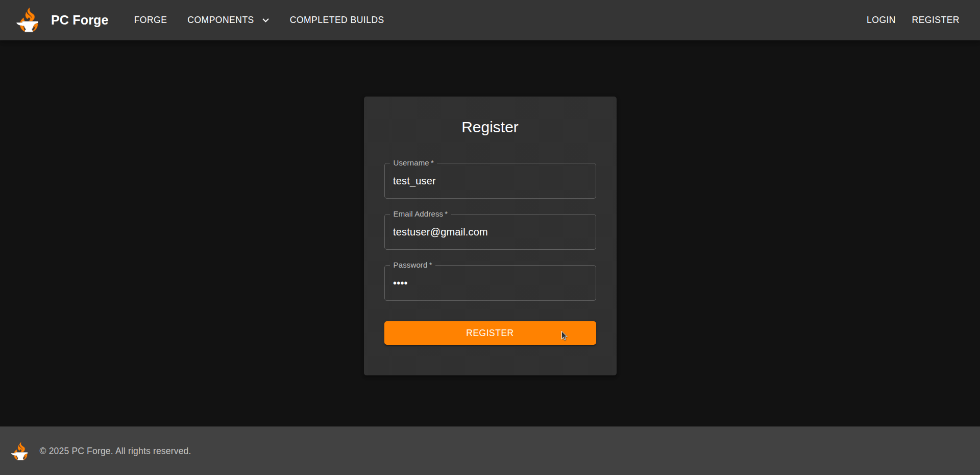Click the Username field label

tap(411, 163)
